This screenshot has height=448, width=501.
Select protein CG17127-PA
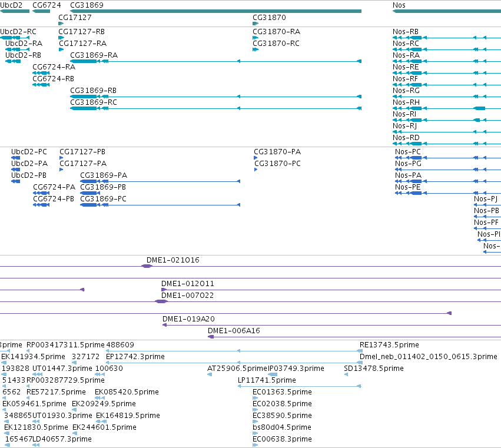83,164
